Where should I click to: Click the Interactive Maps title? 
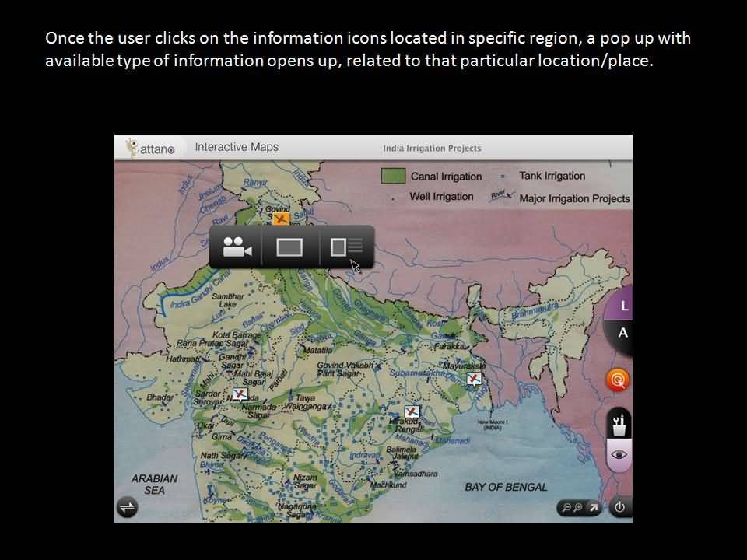pyautogui.click(x=236, y=147)
